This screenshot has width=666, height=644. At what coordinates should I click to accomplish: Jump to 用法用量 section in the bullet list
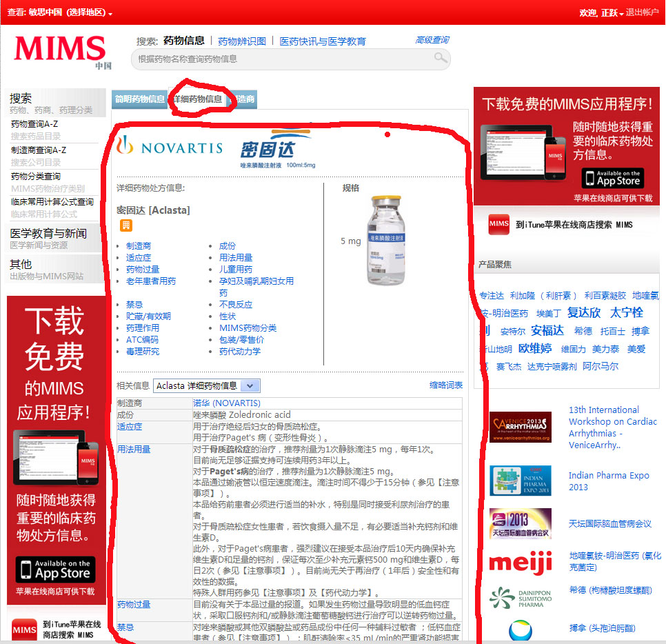tap(236, 258)
